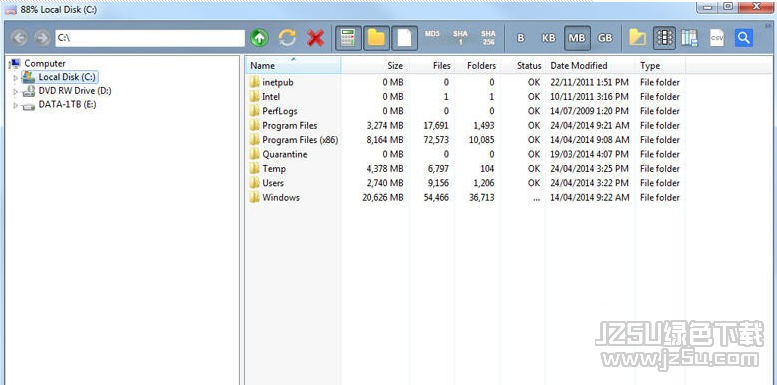Viewport: 777px width, 385px height.
Task: Select the Quarantine folder
Action: pyautogui.click(x=284, y=154)
